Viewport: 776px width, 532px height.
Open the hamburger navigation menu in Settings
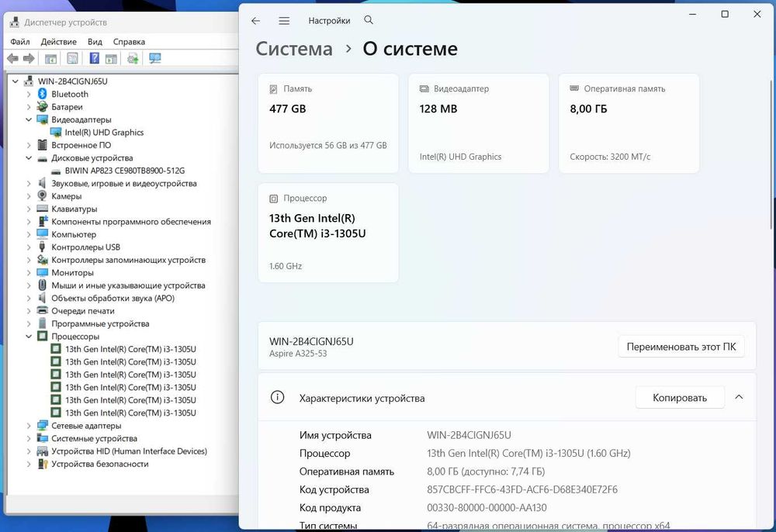click(284, 21)
